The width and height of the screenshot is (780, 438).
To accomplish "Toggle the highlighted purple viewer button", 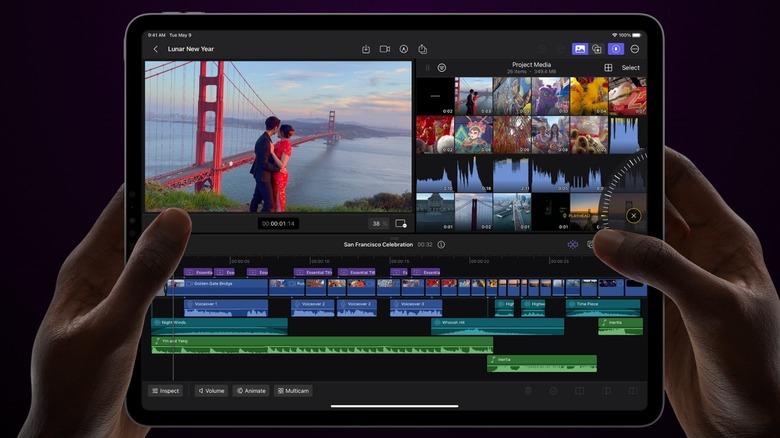I will click(615, 49).
